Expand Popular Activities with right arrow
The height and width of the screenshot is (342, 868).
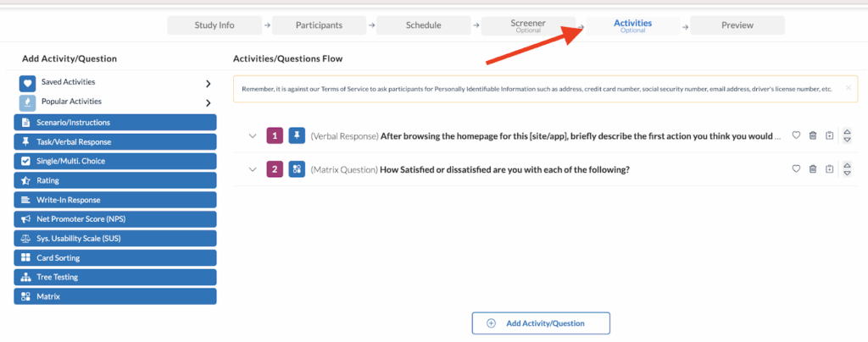208,103
